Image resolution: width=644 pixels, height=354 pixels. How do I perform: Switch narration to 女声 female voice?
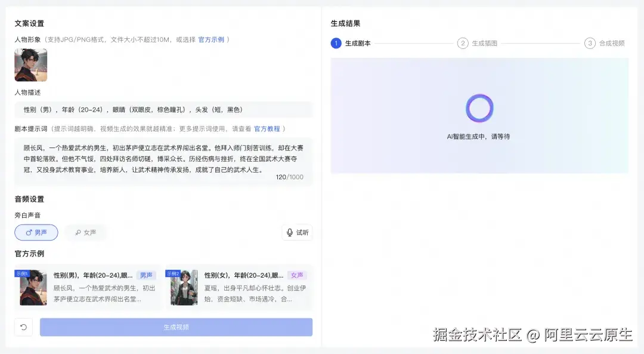[x=85, y=232]
